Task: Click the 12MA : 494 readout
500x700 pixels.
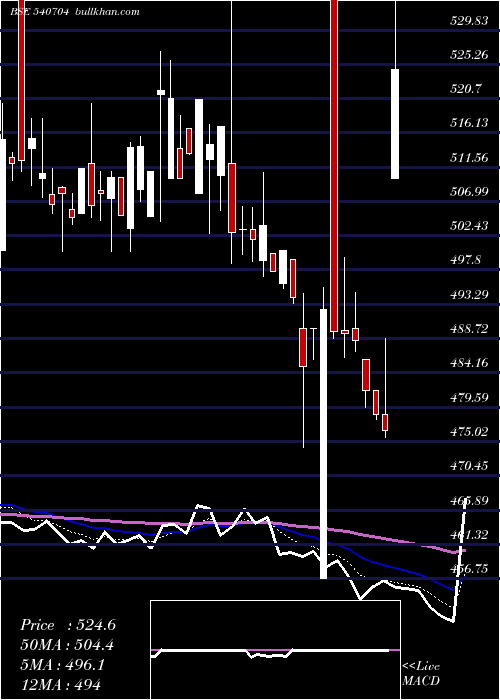Action: click(x=60, y=684)
